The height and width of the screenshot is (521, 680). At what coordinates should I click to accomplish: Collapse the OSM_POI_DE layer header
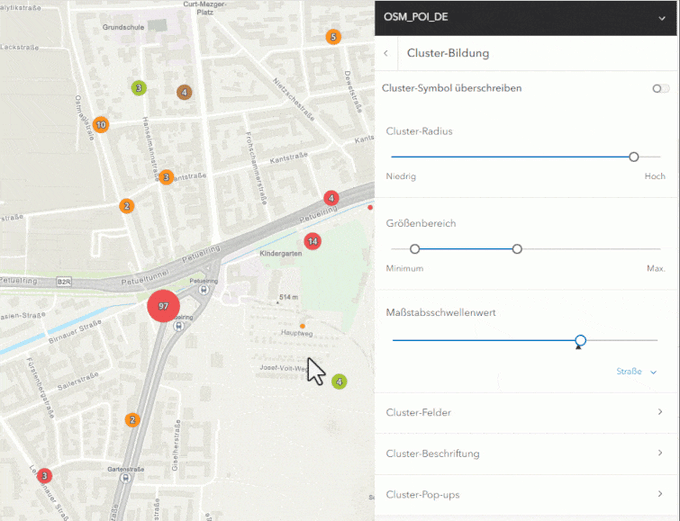(662, 18)
